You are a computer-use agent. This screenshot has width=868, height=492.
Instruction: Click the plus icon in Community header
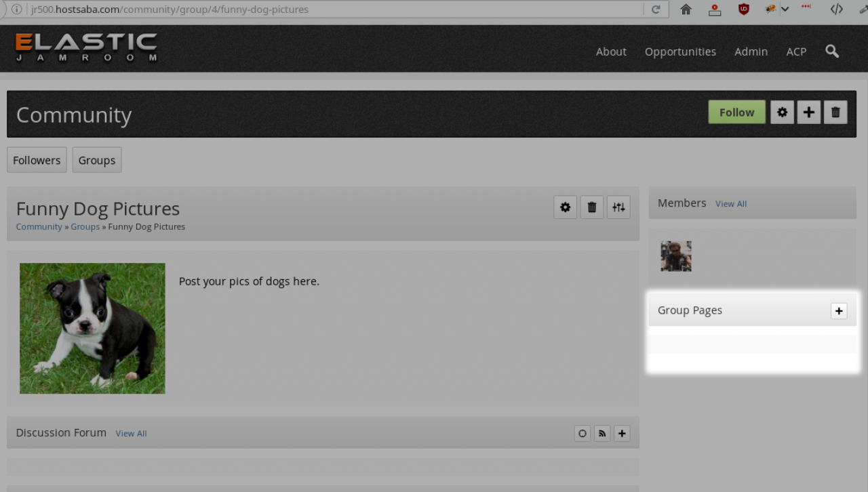click(808, 112)
